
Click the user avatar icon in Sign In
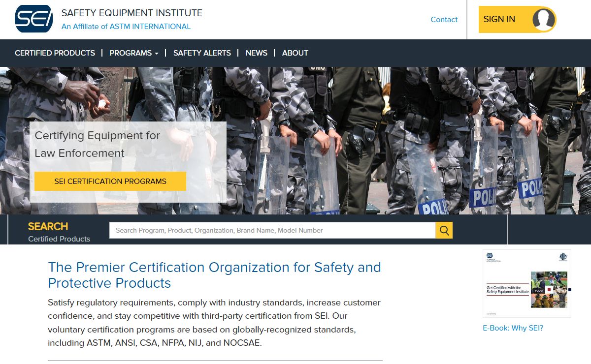[x=544, y=20]
